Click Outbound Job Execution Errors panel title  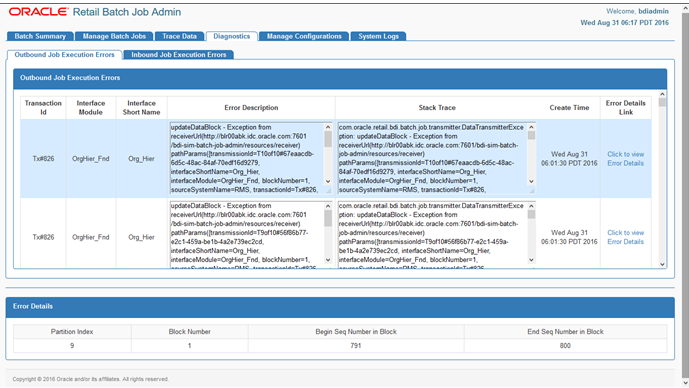click(70, 78)
